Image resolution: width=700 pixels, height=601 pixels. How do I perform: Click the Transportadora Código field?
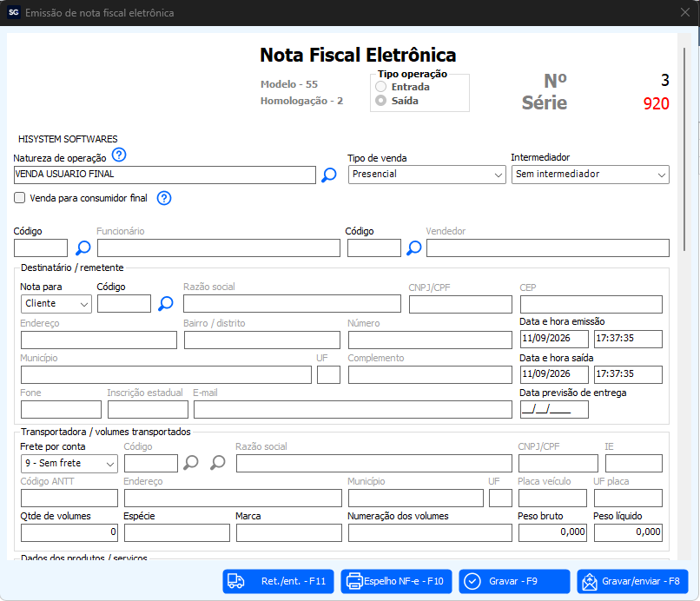[x=151, y=464]
